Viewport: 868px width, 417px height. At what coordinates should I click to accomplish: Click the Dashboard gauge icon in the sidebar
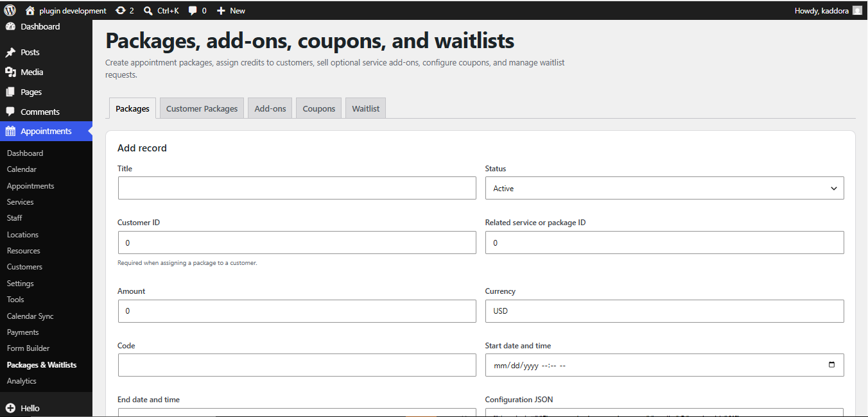click(x=10, y=26)
